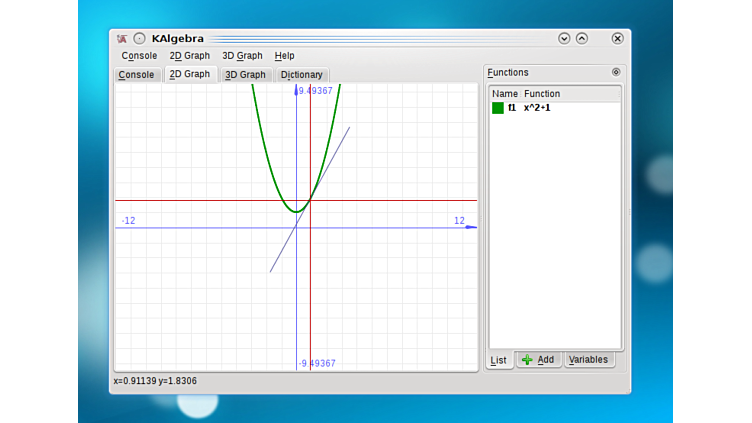
Task: Open the Console menu
Action: pyautogui.click(x=139, y=56)
